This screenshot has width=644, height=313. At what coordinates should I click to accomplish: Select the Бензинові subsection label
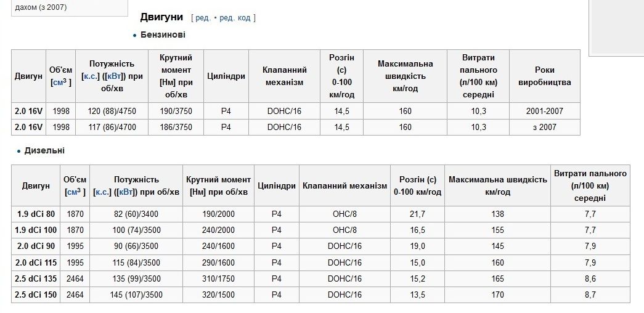(163, 35)
